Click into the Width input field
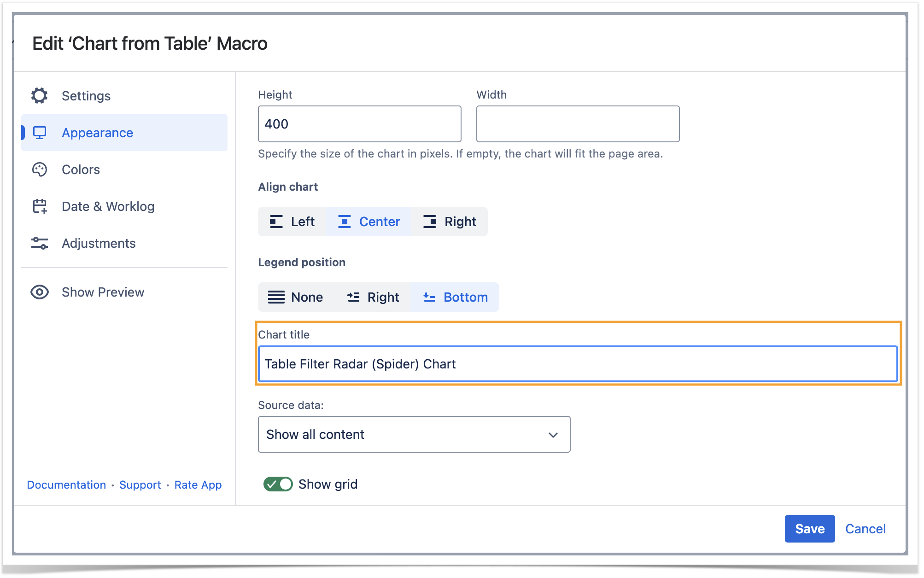 click(578, 124)
